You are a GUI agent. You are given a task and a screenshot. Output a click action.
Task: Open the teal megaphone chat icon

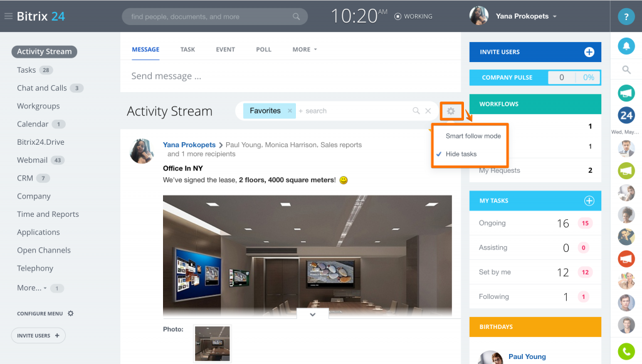point(626,93)
